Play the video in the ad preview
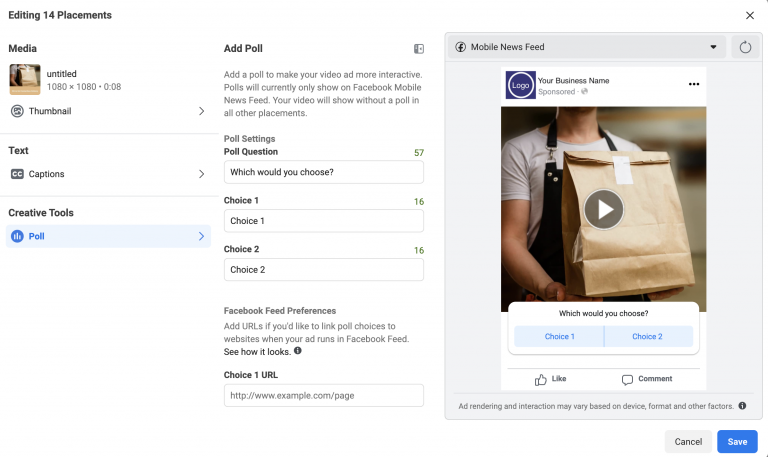 (x=603, y=209)
